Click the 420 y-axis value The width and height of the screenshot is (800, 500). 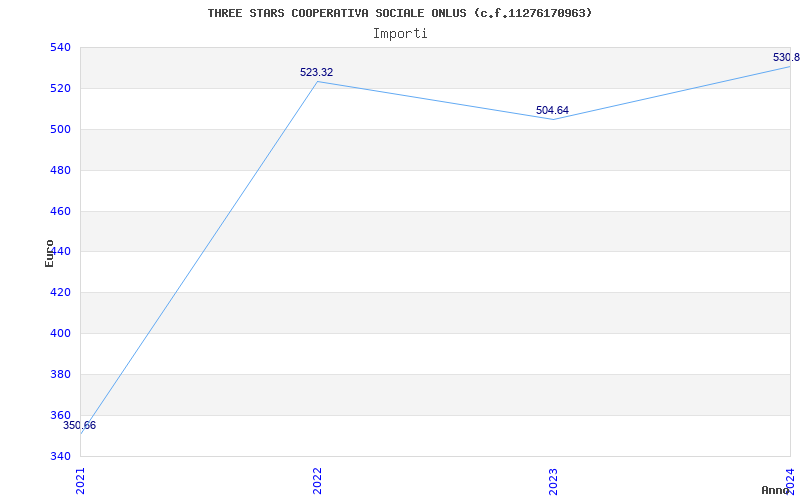tap(59, 292)
